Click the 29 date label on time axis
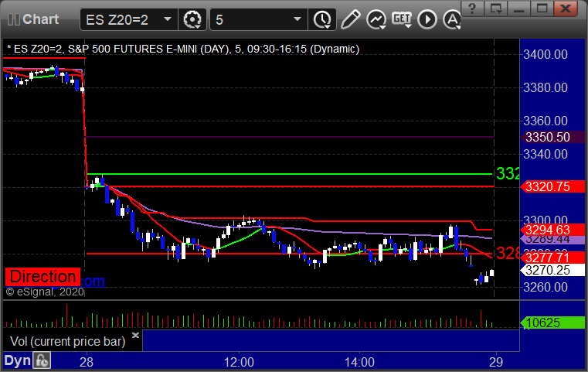 point(496,362)
